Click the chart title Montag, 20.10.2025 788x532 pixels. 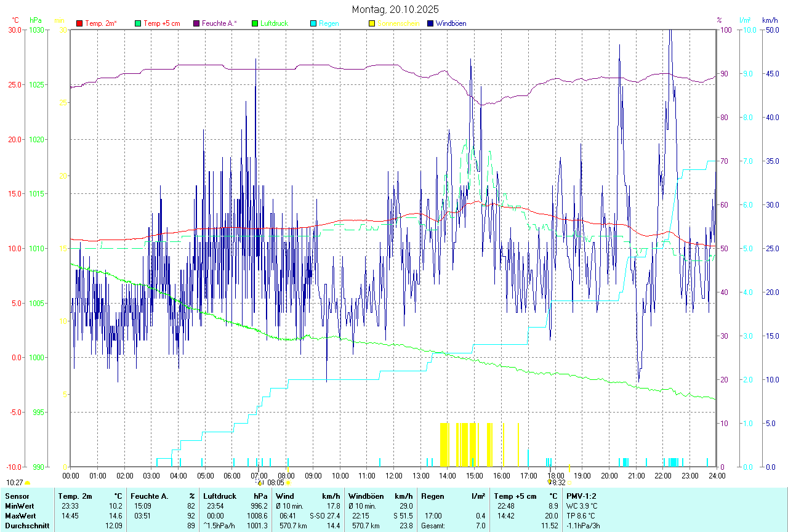(x=394, y=9)
